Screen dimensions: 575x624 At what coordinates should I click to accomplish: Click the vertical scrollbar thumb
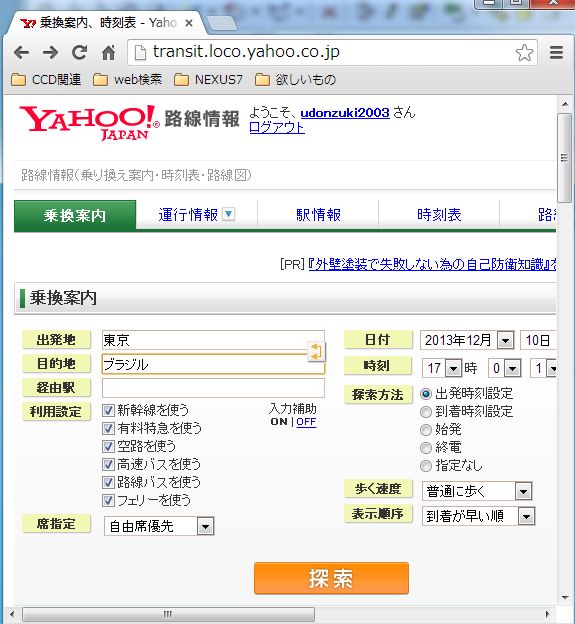(564, 158)
